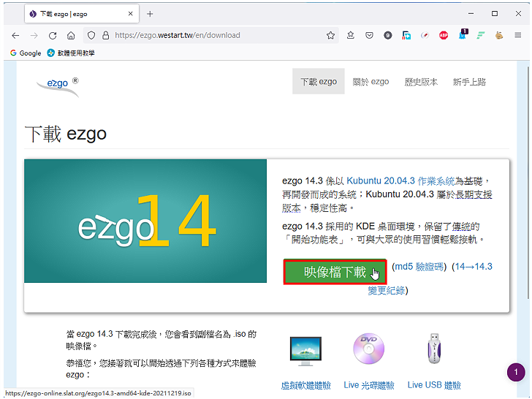Click the vertical page scrollbar

point(528,183)
